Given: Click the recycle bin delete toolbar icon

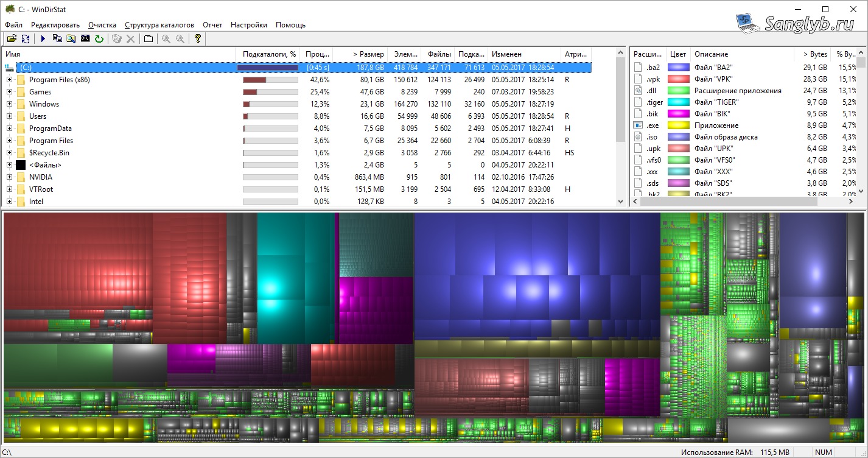Looking at the screenshot, I should [x=117, y=39].
